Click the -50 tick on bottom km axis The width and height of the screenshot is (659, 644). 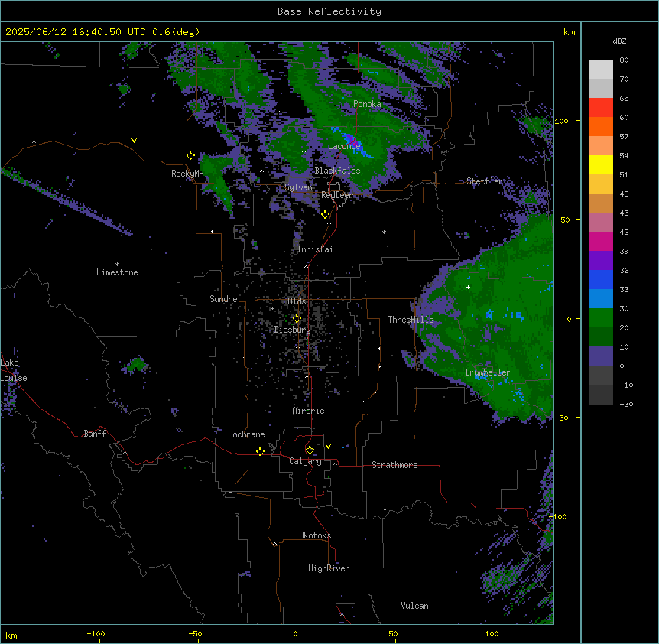point(195,633)
